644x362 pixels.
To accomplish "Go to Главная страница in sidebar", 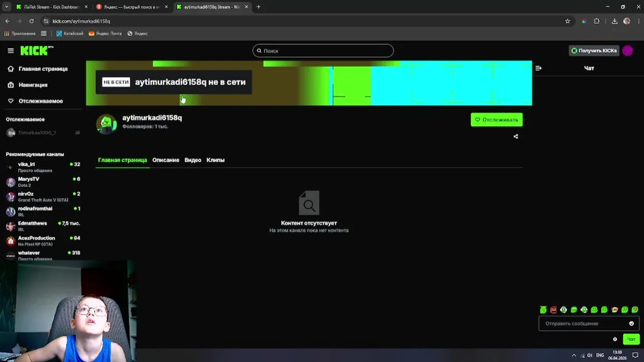I will (x=38, y=69).
